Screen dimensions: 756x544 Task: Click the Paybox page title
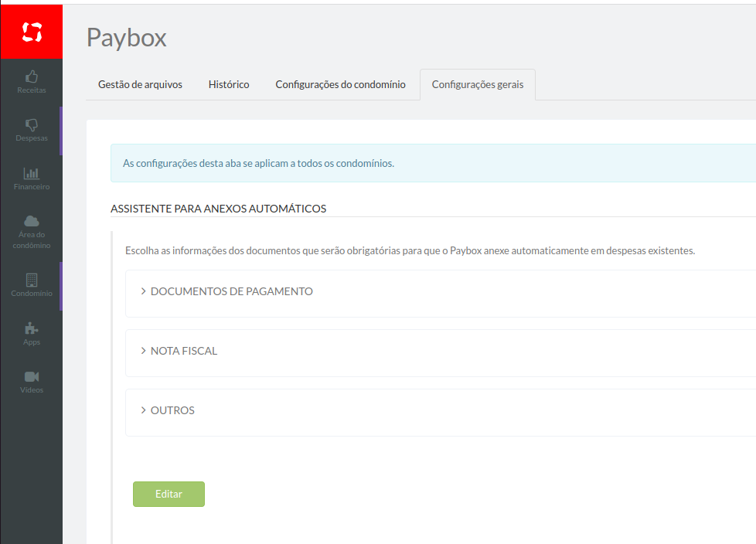pos(127,38)
